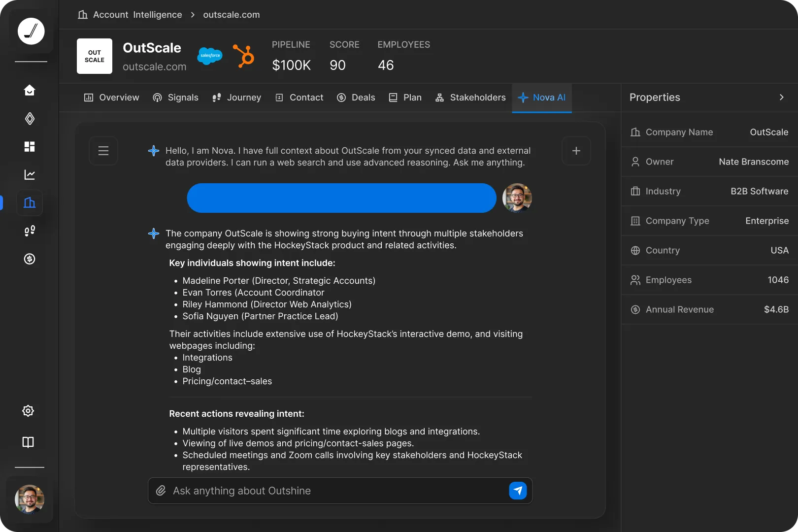
Task: Click the Company Name building icon in Properties
Action: [x=635, y=132]
